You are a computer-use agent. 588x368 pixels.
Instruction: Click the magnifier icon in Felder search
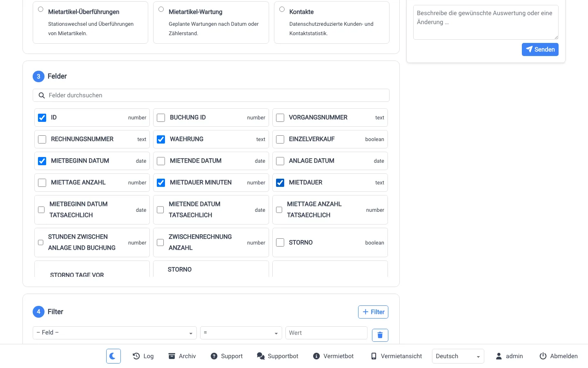point(42,95)
